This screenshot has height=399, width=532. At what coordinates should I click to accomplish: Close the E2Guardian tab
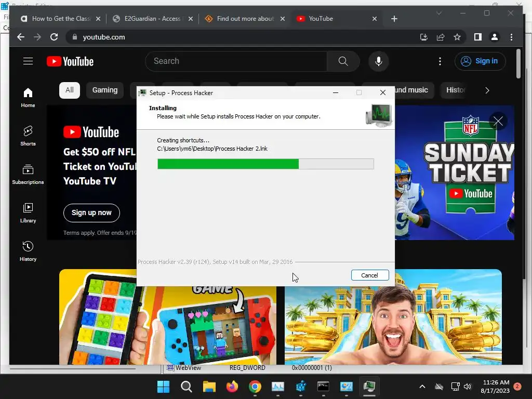pyautogui.click(x=190, y=19)
